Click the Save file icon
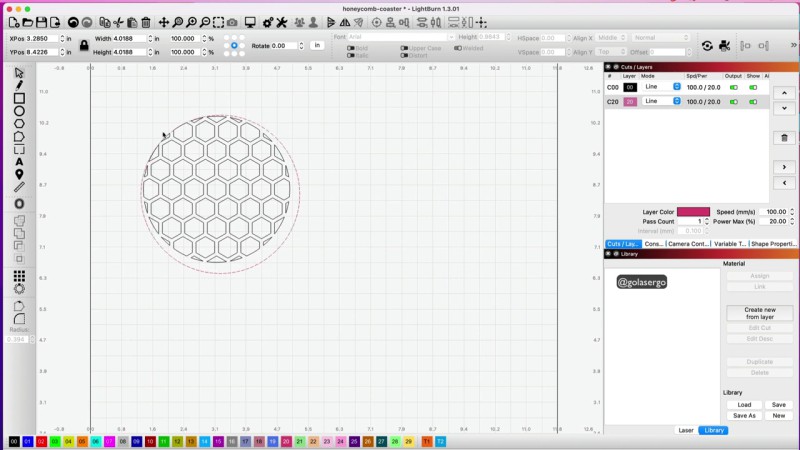The width and height of the screenshot is (800, 450). click(42, 22)
